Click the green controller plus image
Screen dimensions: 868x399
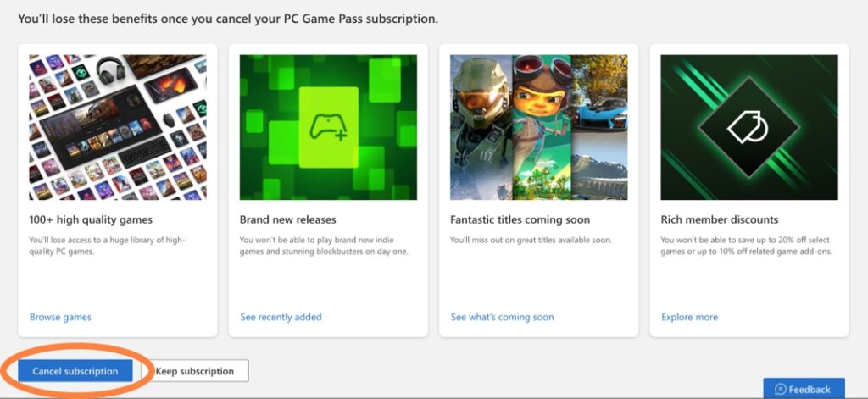(x=328, y=127)
